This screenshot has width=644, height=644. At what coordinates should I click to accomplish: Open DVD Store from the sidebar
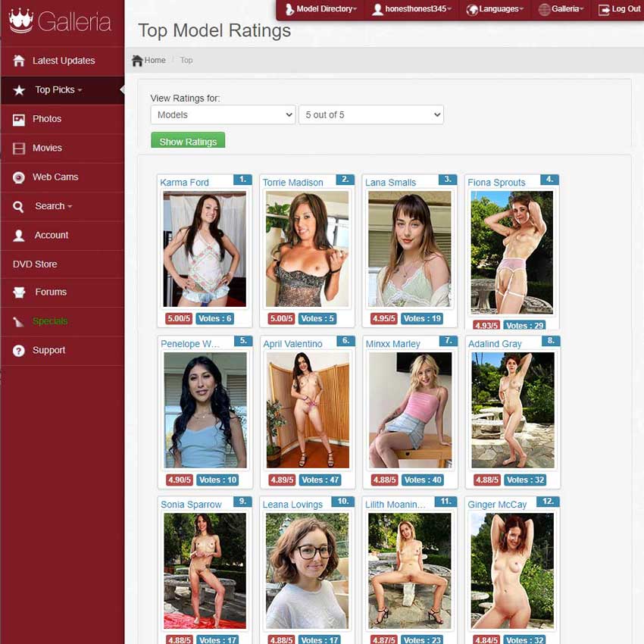[35, 264]
